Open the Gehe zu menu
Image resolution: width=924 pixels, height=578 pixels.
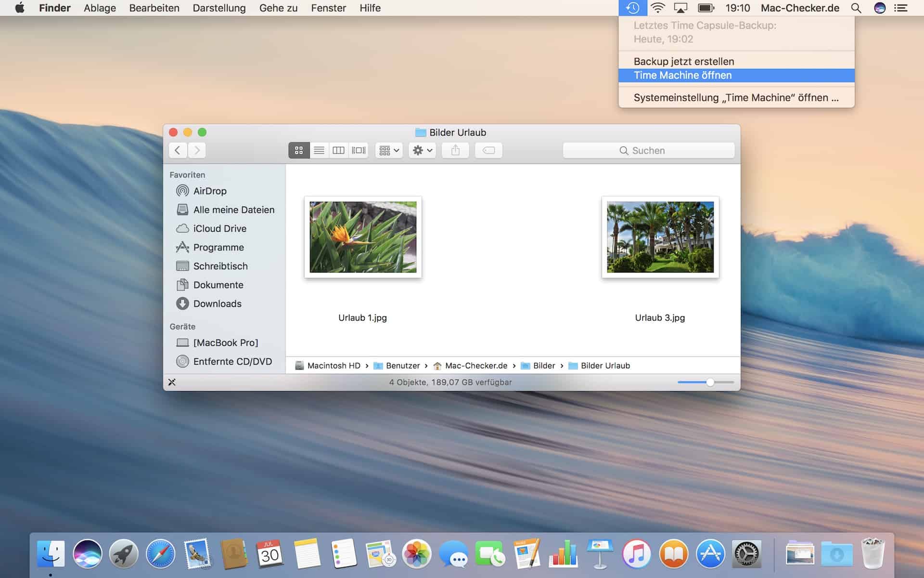pos(278,8)
